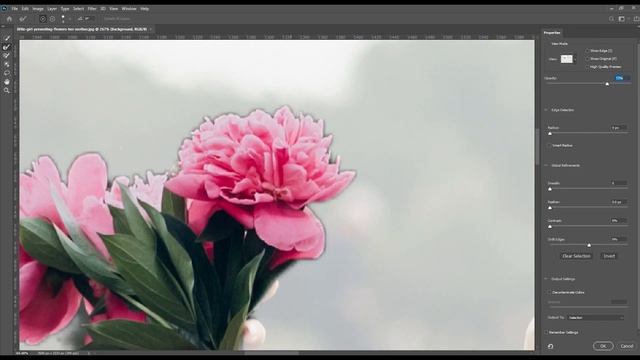
Task: Click the Home icon in options bar
Action: tap(9, 19)
